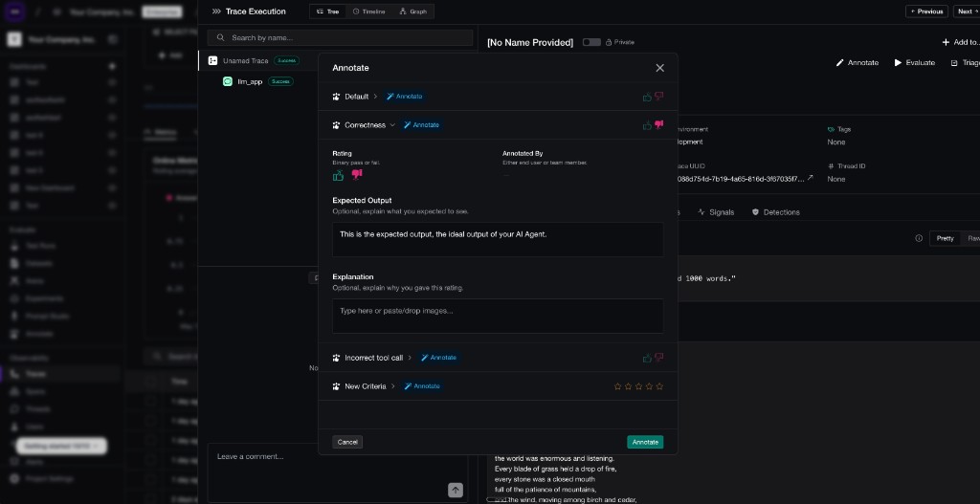The image size is (980, 504).
Task: Click thumbs down in the Default row
Action: [658, 97]
